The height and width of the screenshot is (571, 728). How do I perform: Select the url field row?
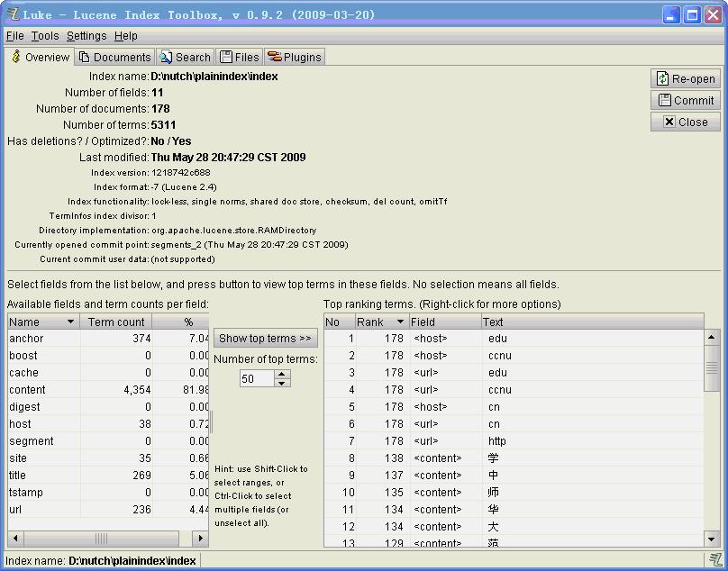(x=108, y=510)
